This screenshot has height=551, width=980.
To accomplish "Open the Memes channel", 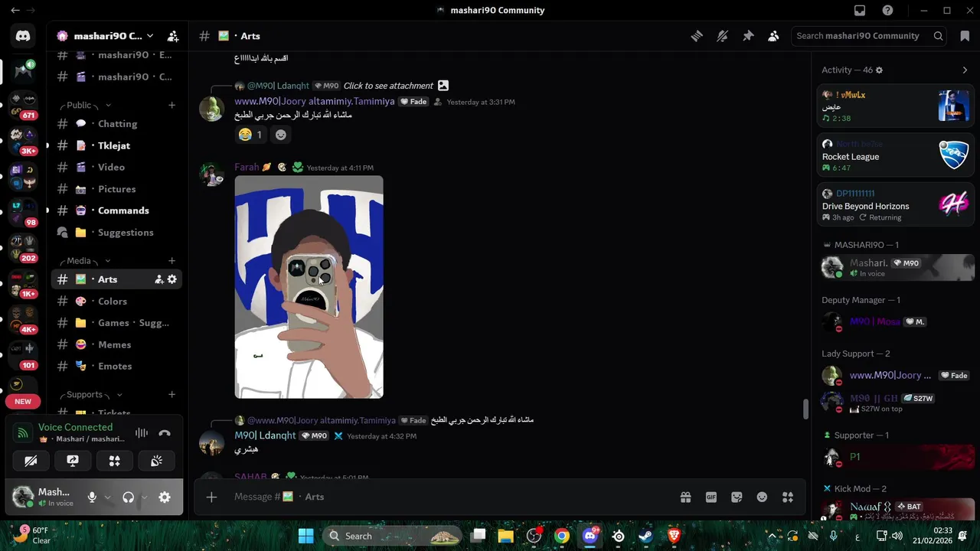I will coord(117,344).
